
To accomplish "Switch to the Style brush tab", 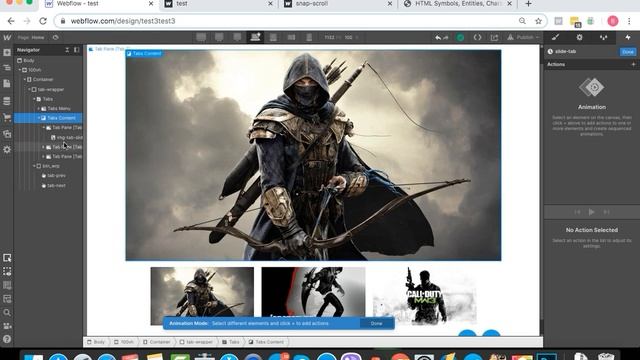I will 556,38.
